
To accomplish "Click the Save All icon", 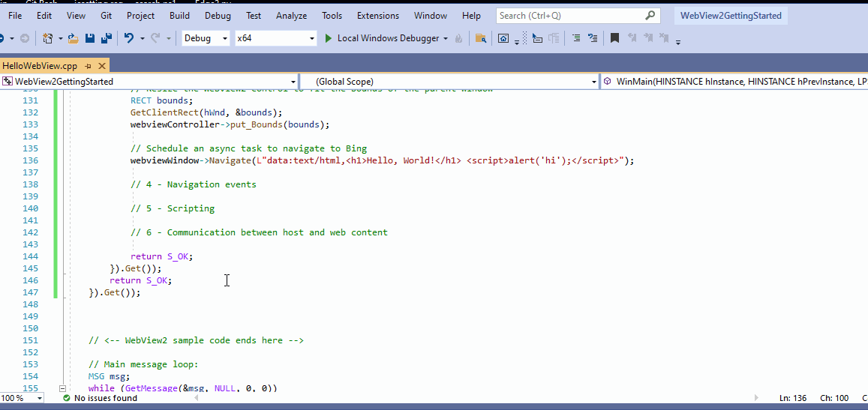I will tap(107, 38).
